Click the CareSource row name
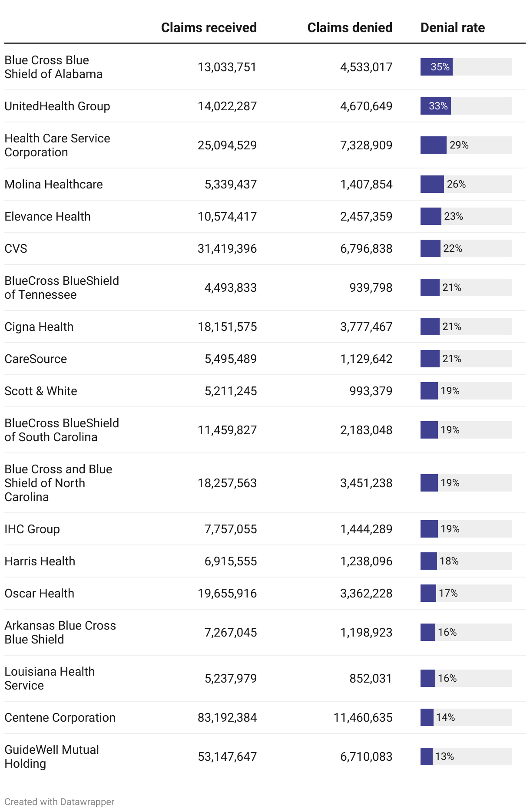Image resolution: width=530 pixels, height=812 pixels. tap(36, 359)
